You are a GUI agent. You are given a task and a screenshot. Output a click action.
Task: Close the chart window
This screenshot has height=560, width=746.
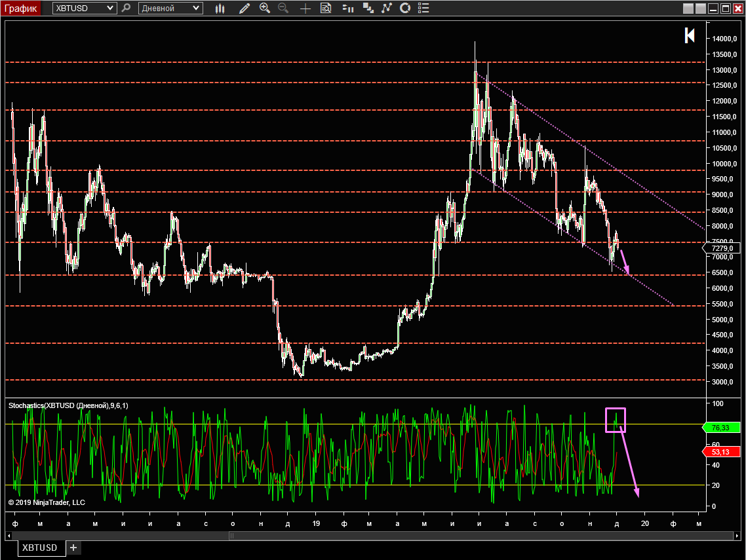click(737, 9)
